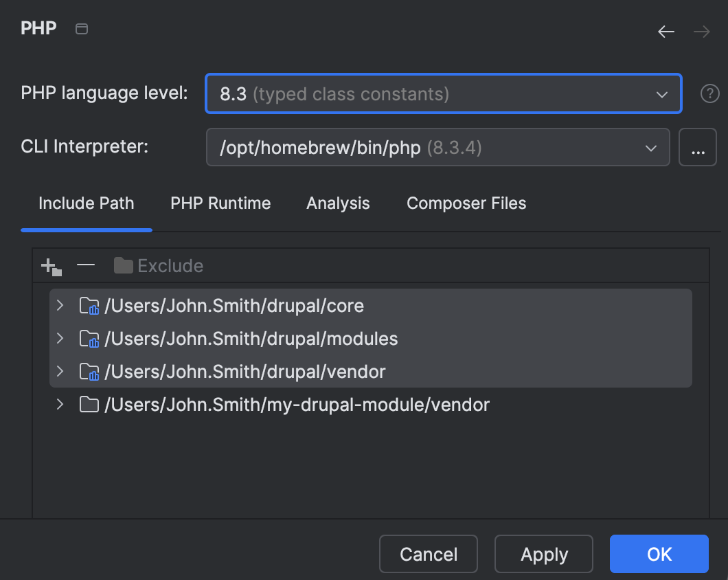Click Cancel to discard changes
Image resolution: width=728 pixels, height=580 pixels.
[429, 554]
